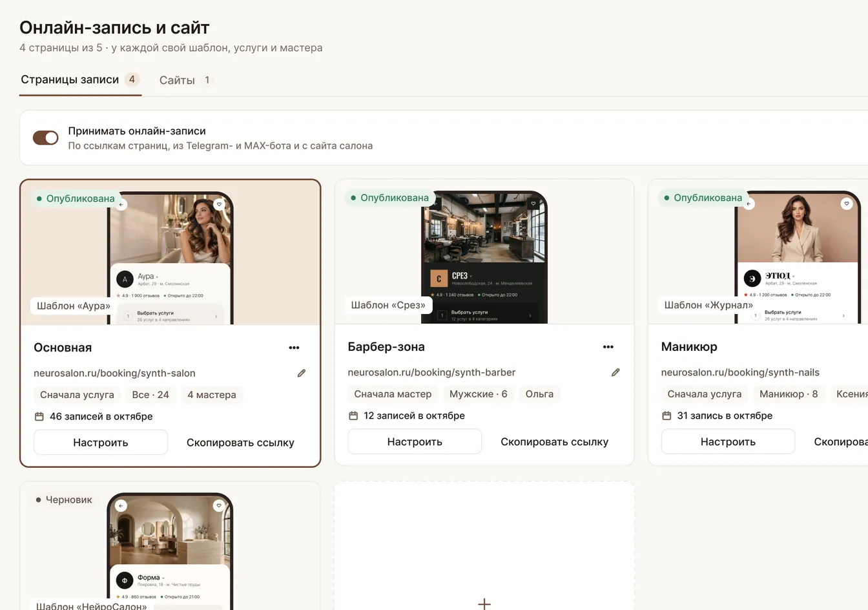Click the plus icon to add a new page
This screenshot has height=610, width=868.
484,604
